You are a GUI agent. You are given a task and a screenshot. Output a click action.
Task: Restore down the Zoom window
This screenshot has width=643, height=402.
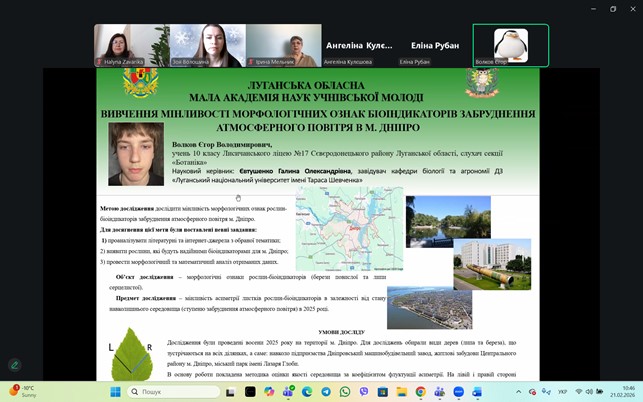pos(613,9)
